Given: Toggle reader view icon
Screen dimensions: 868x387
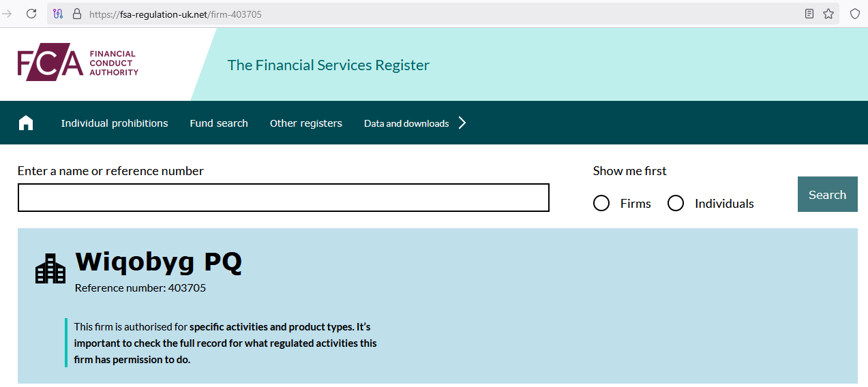Looking at the screenshot, I should coord(809,14).
